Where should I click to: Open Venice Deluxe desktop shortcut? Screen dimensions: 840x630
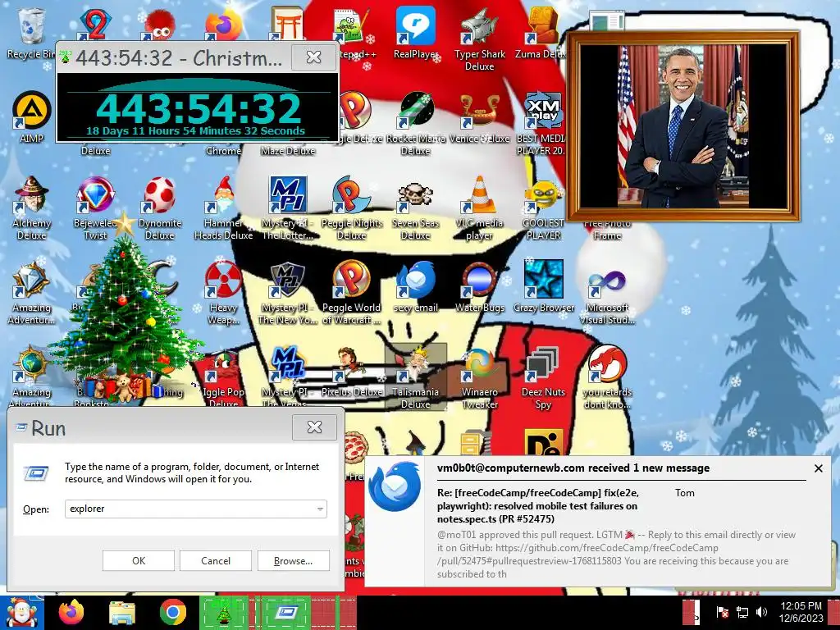tap(479, 116)
